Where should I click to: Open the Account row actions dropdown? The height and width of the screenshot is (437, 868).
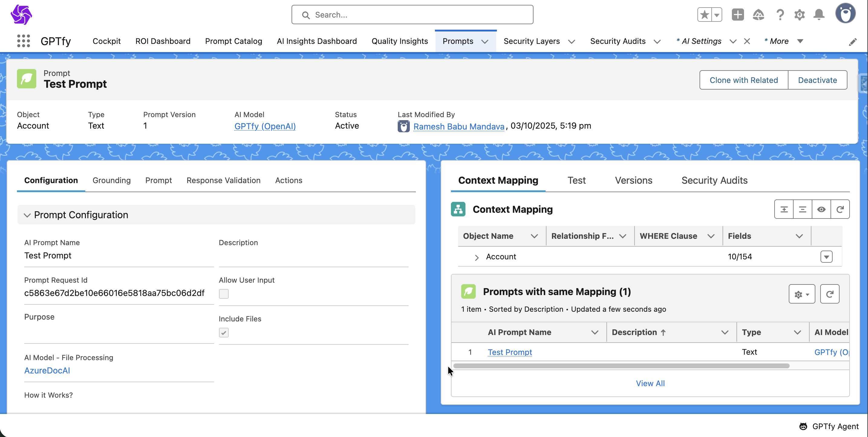click(x=826, y=257)
